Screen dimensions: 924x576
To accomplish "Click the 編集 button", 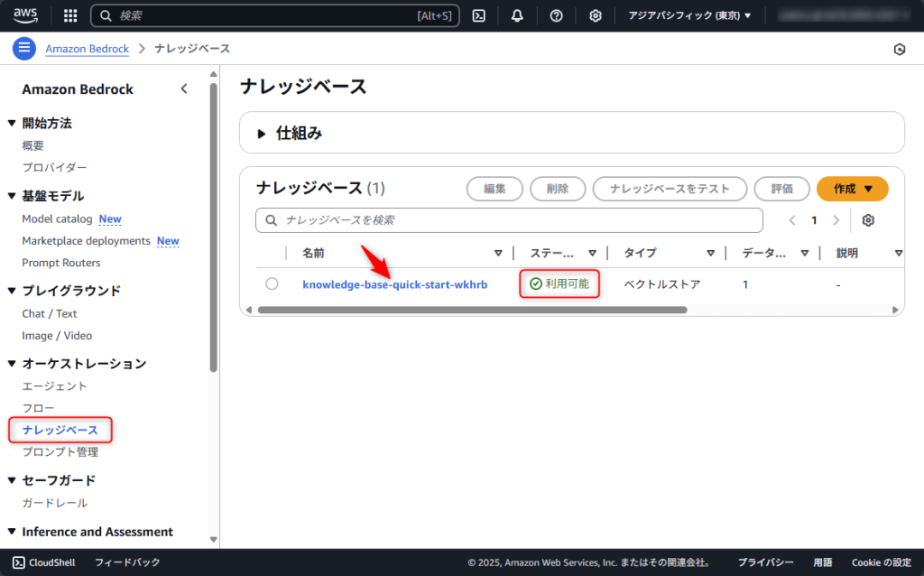I will pos(494,189).
